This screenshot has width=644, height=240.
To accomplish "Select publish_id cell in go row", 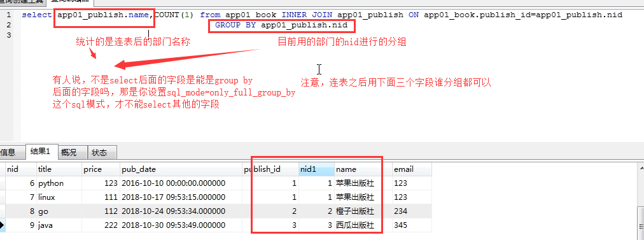I will click(270, 211).
